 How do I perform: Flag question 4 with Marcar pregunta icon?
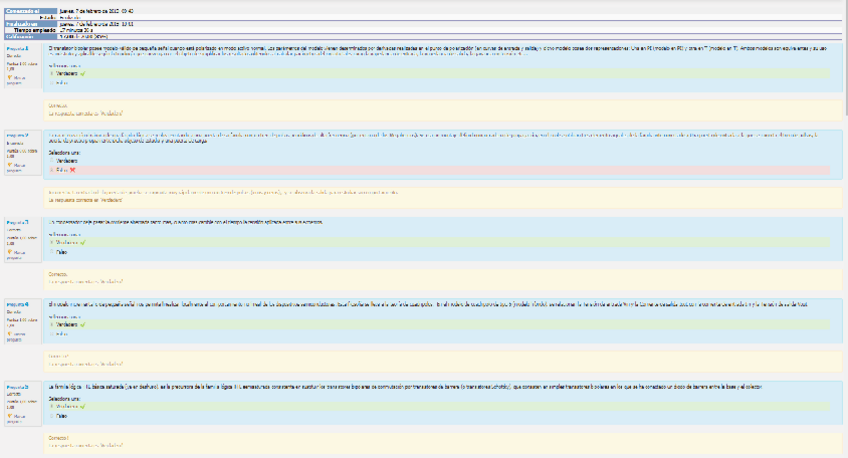[10, 334]
